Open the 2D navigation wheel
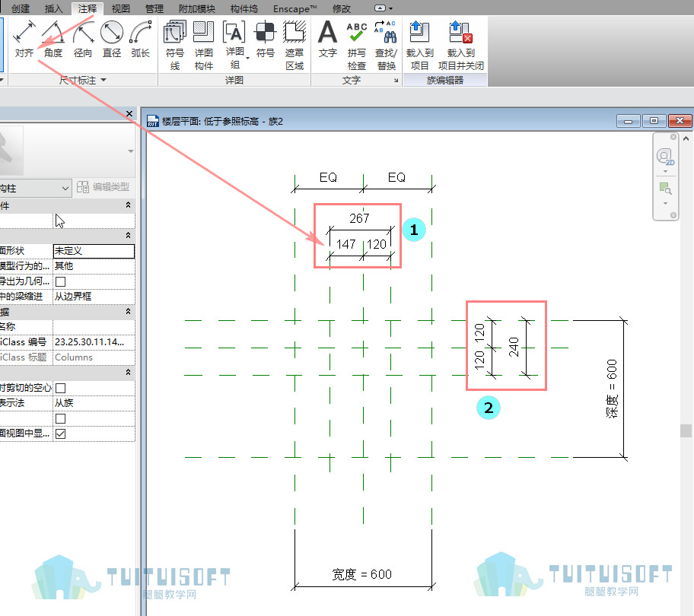The width and height of the screenshot is (694, 616). click(665, 157)
